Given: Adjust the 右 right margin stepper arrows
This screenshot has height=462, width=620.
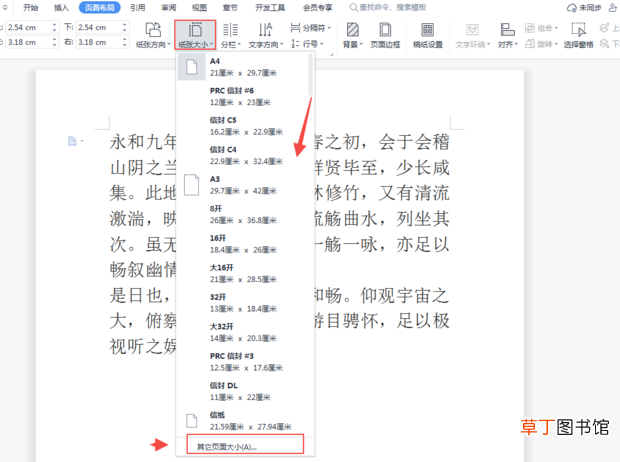Looking at the screenshot, I should coord(125,42).
